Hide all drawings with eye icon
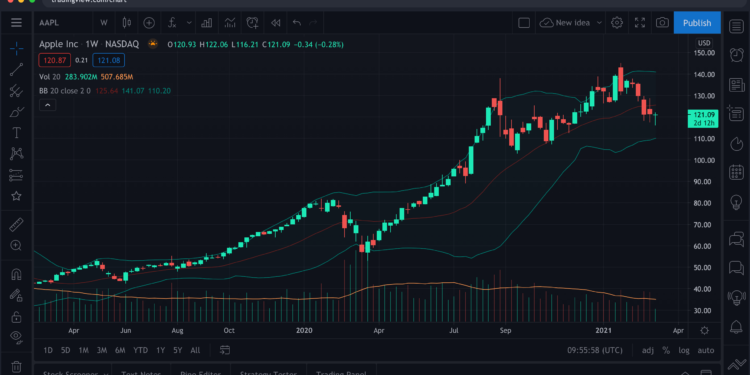The image size is (750, 375). pos(16,337)
